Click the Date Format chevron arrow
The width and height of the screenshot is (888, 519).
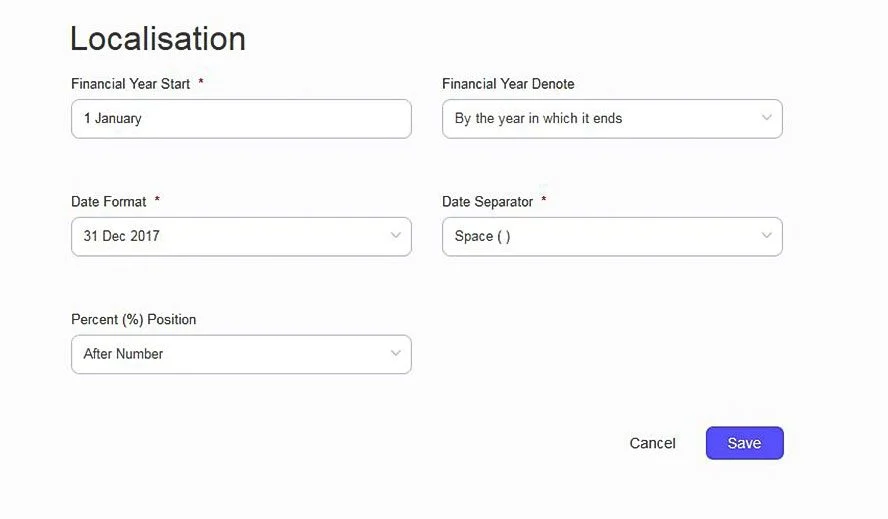point(395,236)
